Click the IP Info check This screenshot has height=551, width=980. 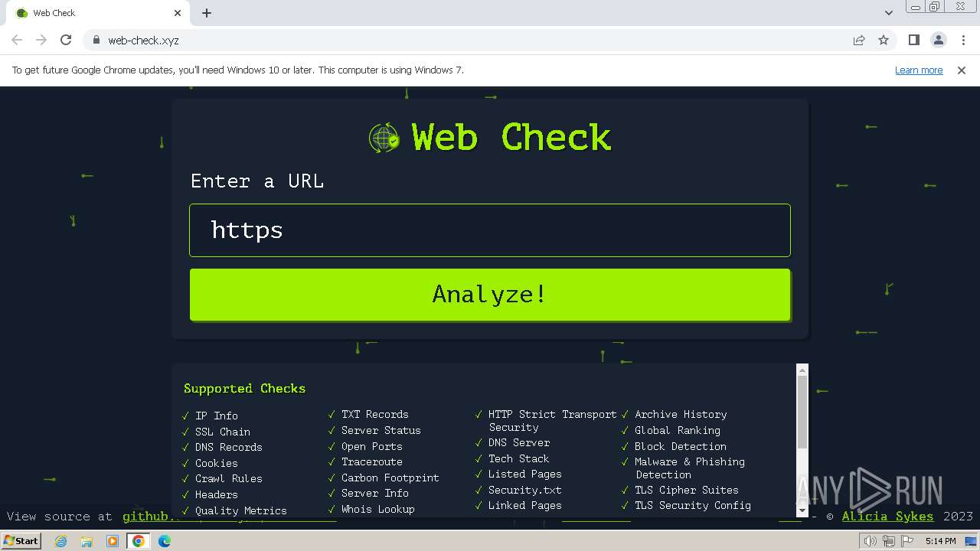[x=217, y=416]
